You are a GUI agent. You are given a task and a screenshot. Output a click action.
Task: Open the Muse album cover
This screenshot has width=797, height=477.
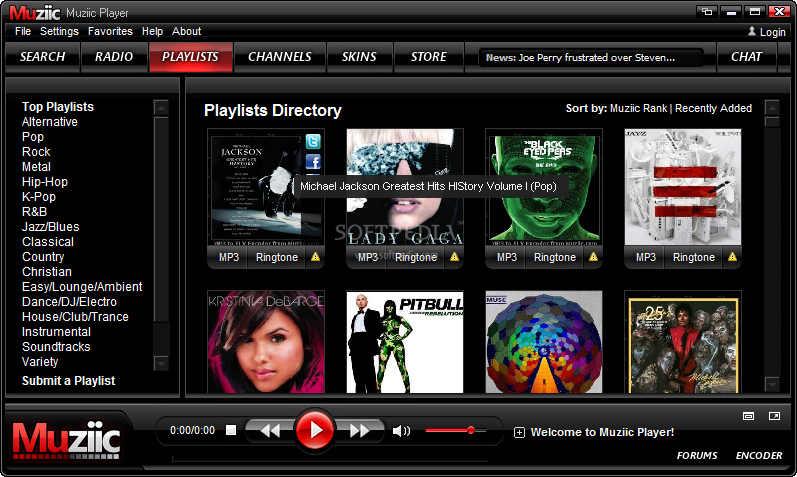coord(544,342)
